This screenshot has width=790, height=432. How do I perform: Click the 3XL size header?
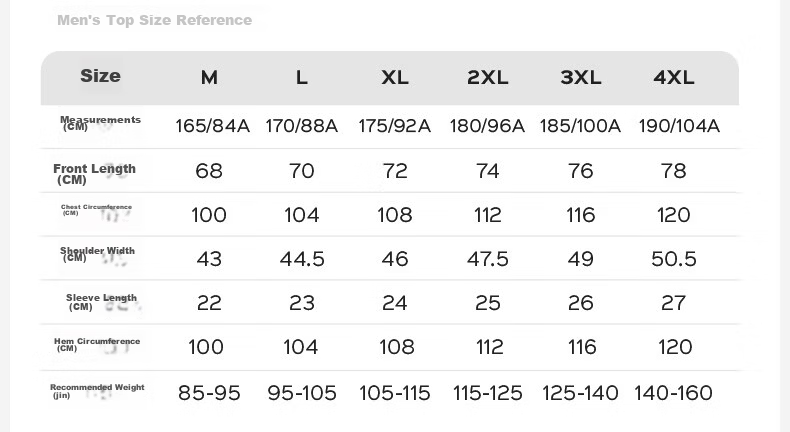[x=581, y=78]
